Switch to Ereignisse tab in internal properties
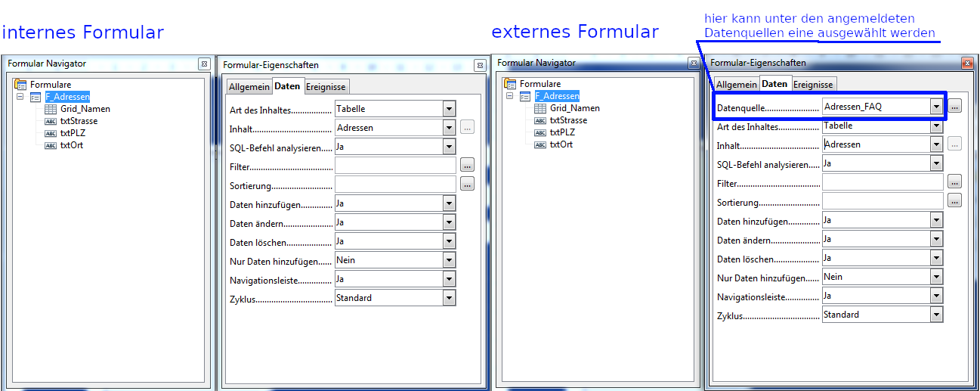980x391 pixels. point(326,87)
